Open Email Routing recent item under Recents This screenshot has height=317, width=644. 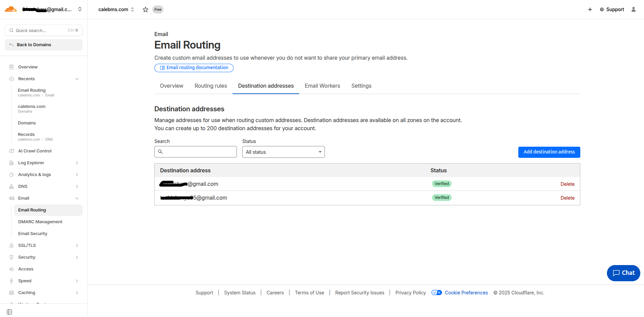point(36,92)
